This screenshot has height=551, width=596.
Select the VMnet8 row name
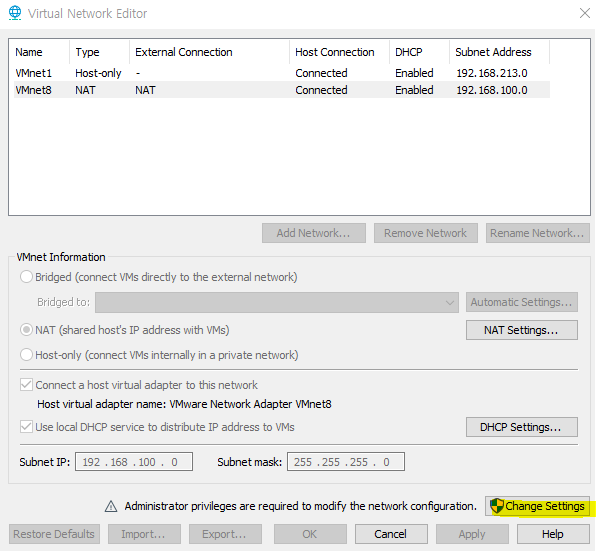click(x=33, y=90)
